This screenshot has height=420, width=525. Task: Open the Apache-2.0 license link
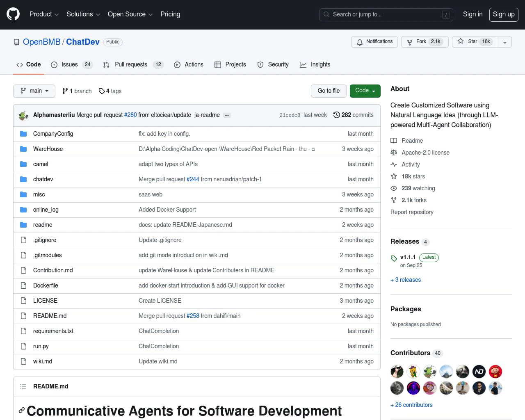(x=420, y=153)
